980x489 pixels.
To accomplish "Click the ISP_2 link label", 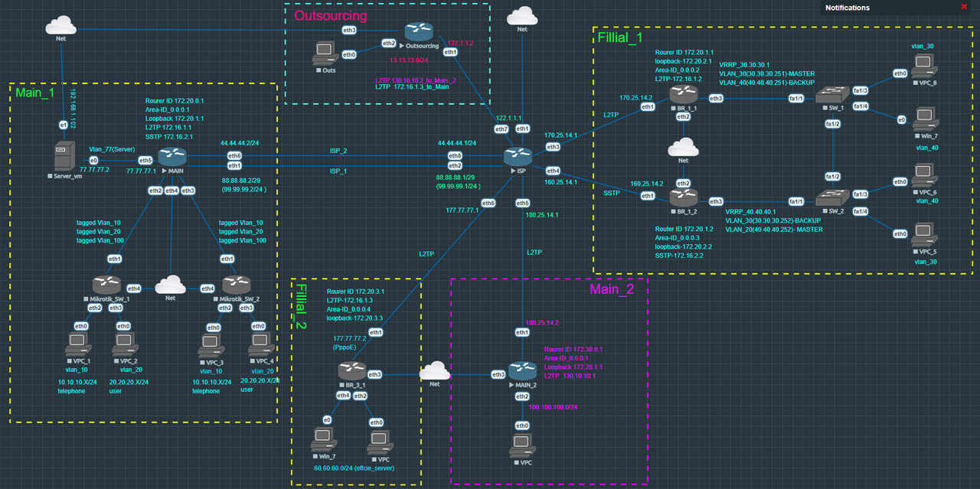I will pos(338,151).
